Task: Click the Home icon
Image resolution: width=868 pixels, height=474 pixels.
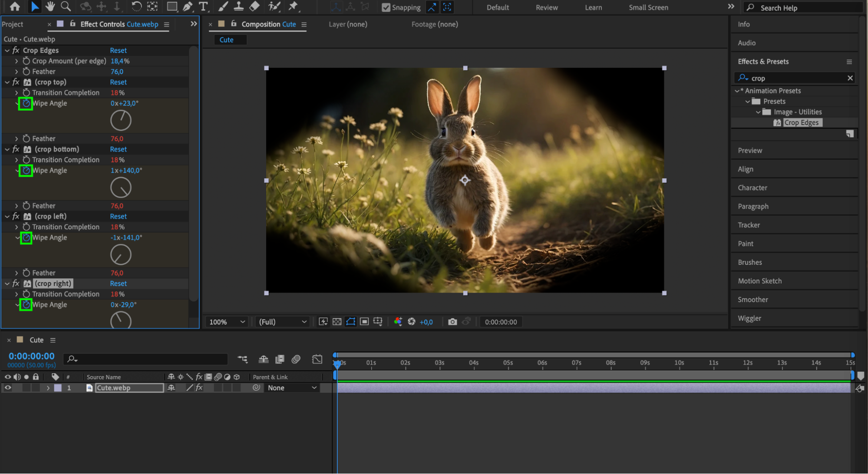Action: click(x=15, y=7)
